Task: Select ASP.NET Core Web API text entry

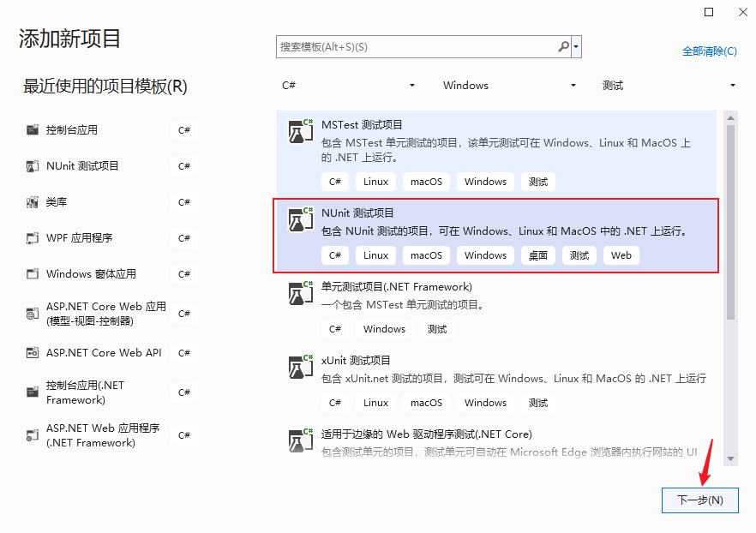Action: point(104,353)
